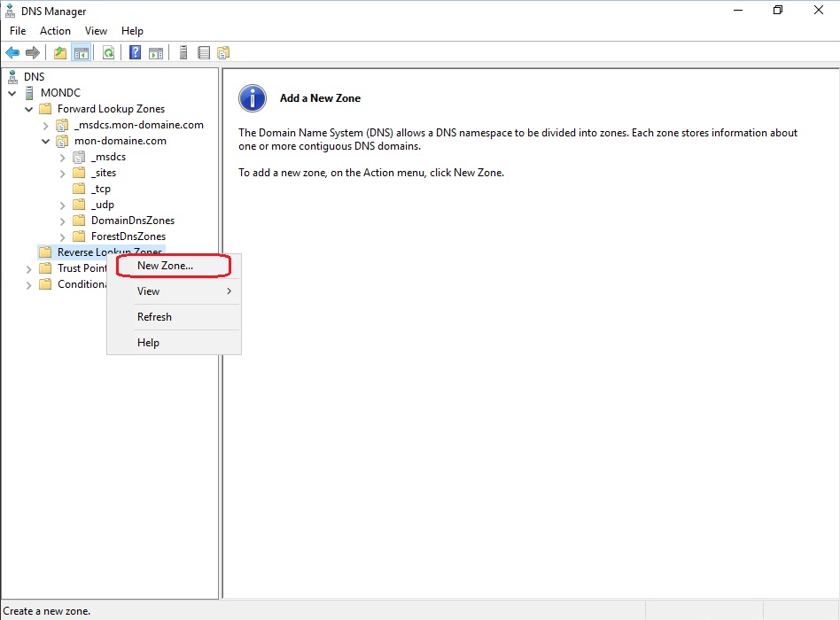Click the Conditional Forwarders folder icon
This screenshot has width=840, height=620.
tap(45, 283)
